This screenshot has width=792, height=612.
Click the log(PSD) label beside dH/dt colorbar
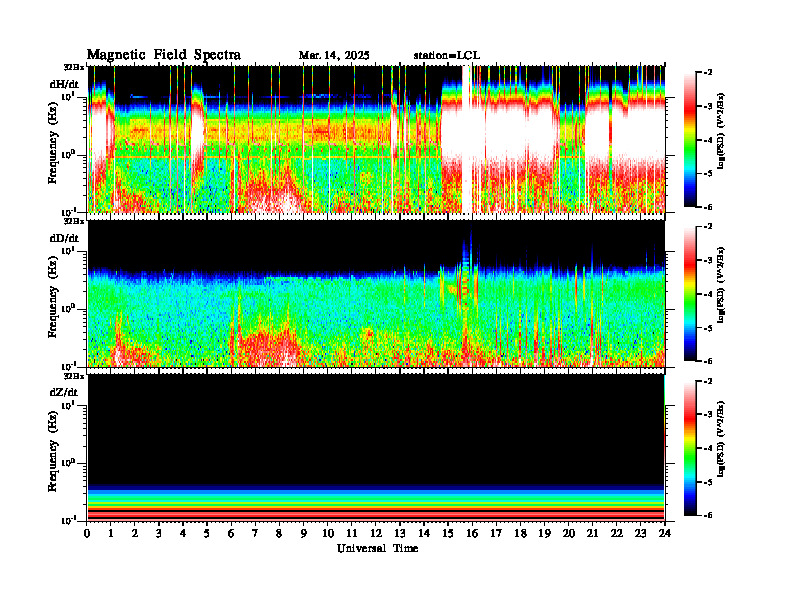[721, 130]
